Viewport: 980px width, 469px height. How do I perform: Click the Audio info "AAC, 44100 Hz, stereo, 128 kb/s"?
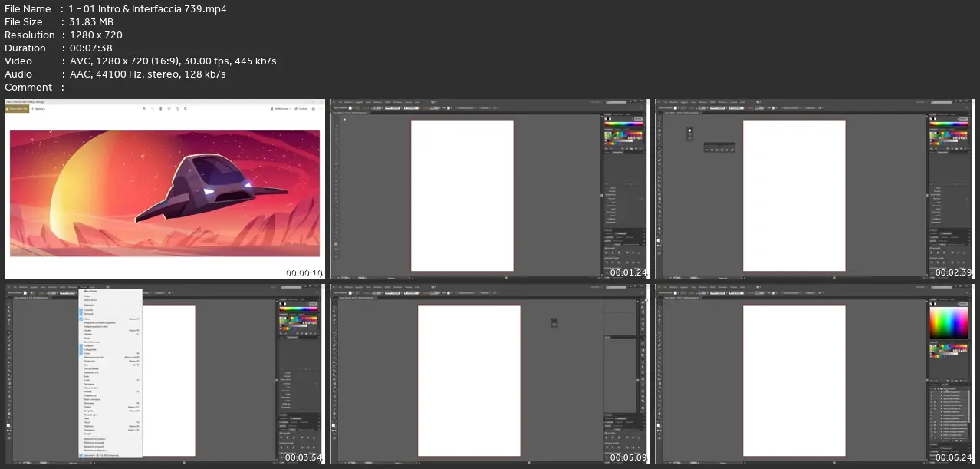147,74
